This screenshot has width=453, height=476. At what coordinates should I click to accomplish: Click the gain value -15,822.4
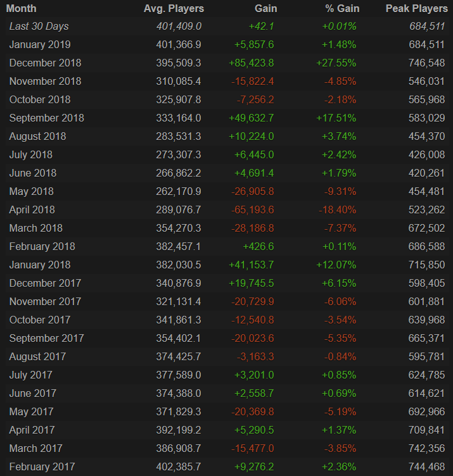pos(253,82)
